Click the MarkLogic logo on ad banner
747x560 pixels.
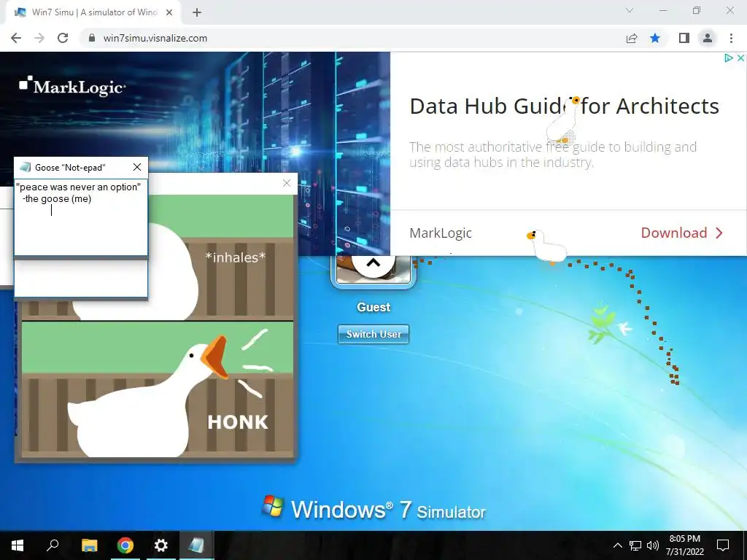pyautogui.click(x=72, y=86)
